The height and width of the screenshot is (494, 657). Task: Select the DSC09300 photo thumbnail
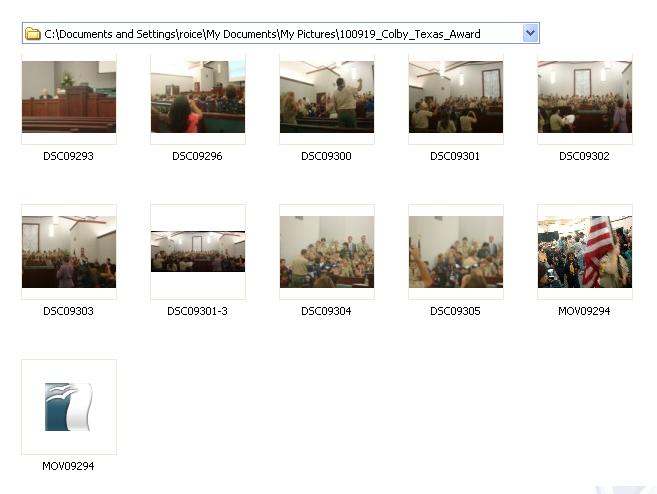pos(327,97)
